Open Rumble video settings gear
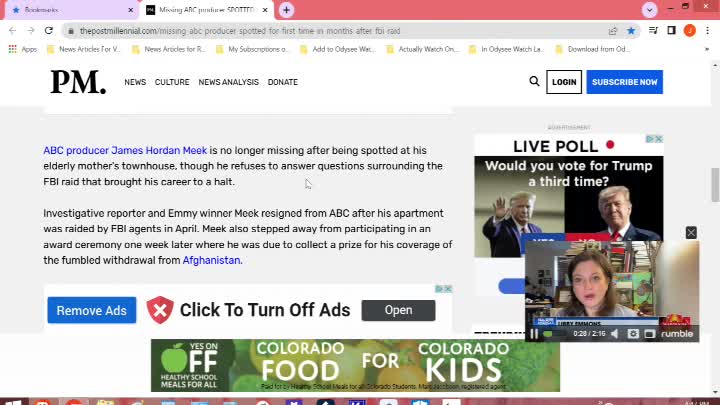Screen dimensions: 720x405 point(633,334)
